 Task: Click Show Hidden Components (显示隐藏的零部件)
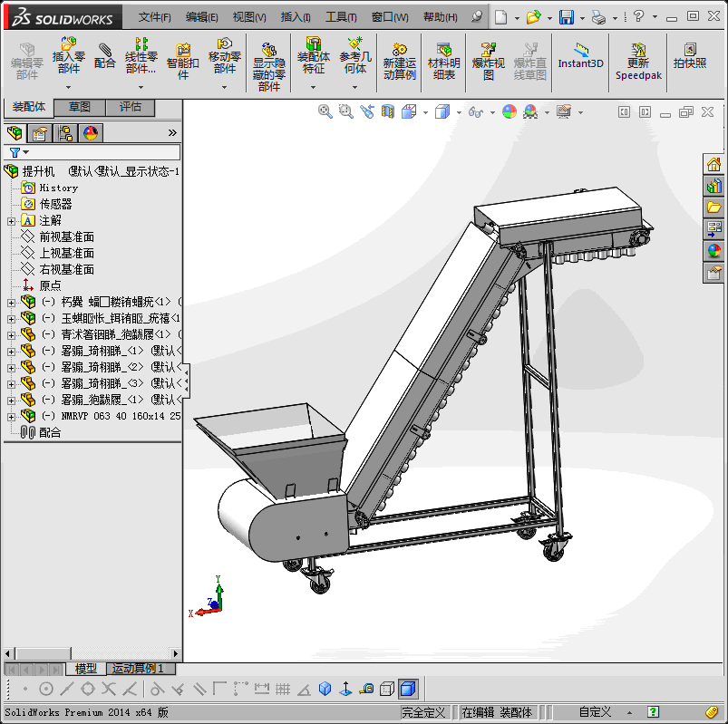[x=269, y=66]
